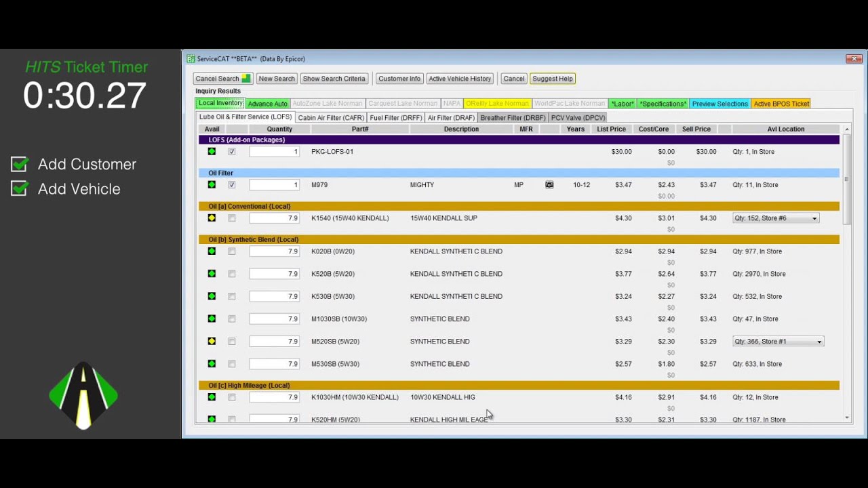Click quantity field for K1540 oil
The width and height of the screenshot is (868, 488).
[275, 218]
